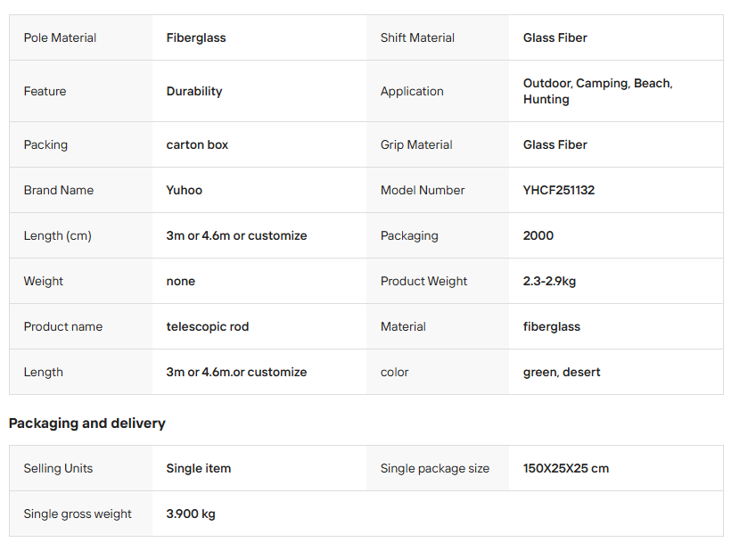Click the Product Weight value 2.3-2.9kg
Screen dimensions: 756x559
pos(549,281)
